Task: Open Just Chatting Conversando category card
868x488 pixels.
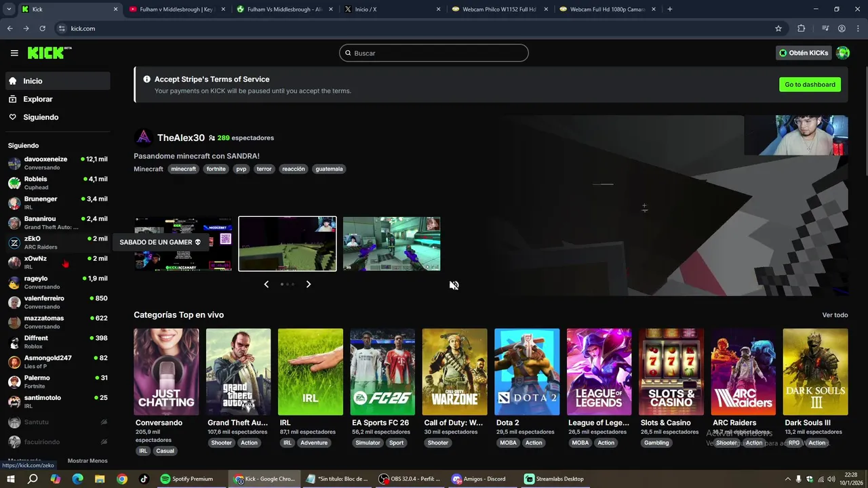Action: click(x=166, y=372)
